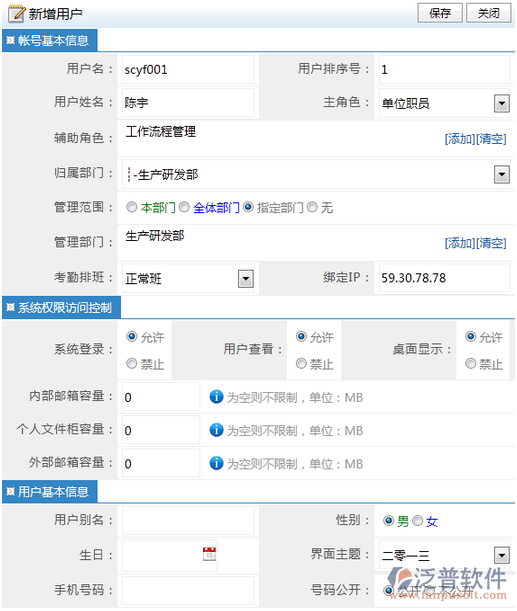Click the 新增用户 notepad icon
Image resolution: width=517 pixels, height=611 pixels.
point(17,13)
